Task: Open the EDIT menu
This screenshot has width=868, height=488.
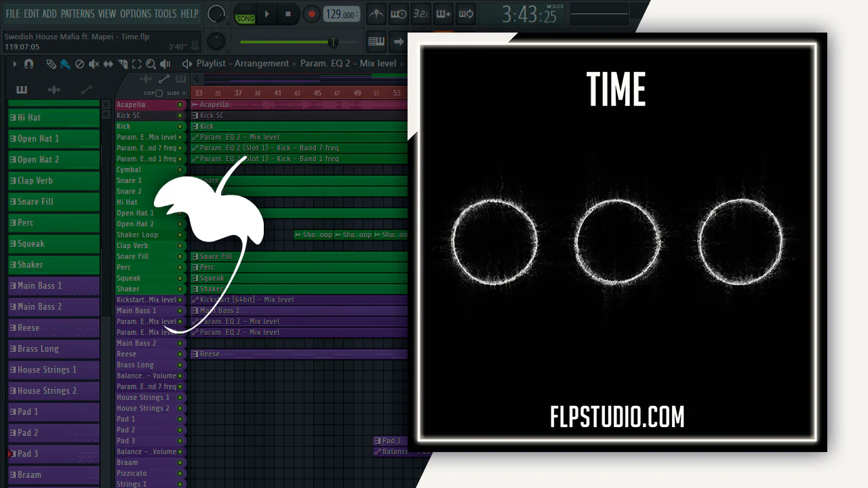Action: [31, 14]
